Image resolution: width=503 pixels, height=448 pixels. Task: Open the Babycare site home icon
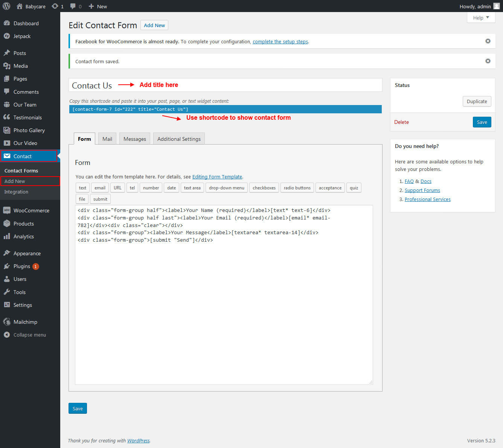click(x=20, y=6)
